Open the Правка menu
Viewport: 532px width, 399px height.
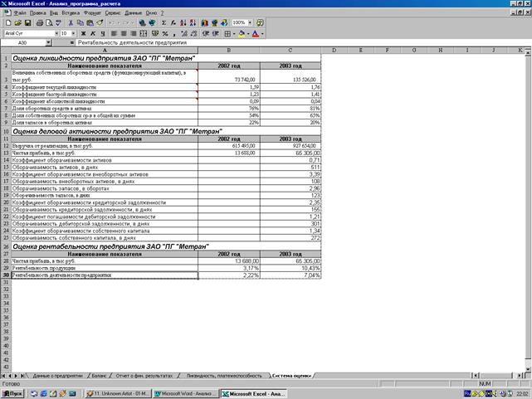pyautogui.click(x=37, y=13)
